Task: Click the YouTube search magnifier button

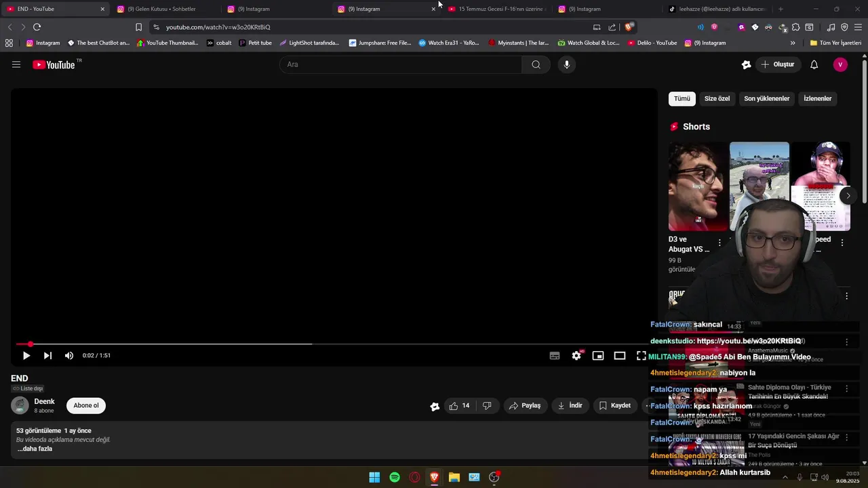Action: click(x=536, y=64)
